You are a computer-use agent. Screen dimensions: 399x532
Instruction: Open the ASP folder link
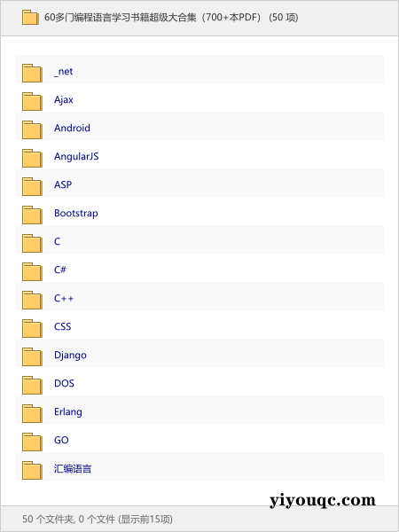(63, 184)
